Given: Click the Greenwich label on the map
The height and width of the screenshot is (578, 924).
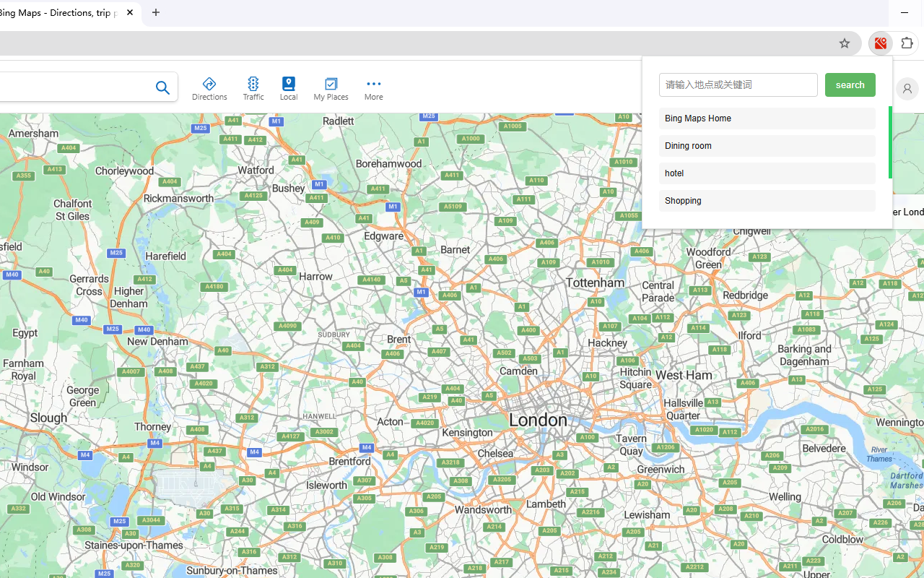Looking at the screenshot, I should click(661, 469).
